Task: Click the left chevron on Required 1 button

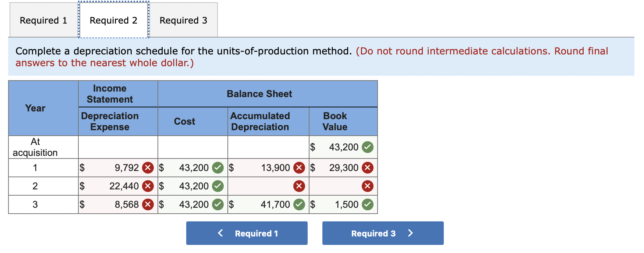Action: coord(220,233)
